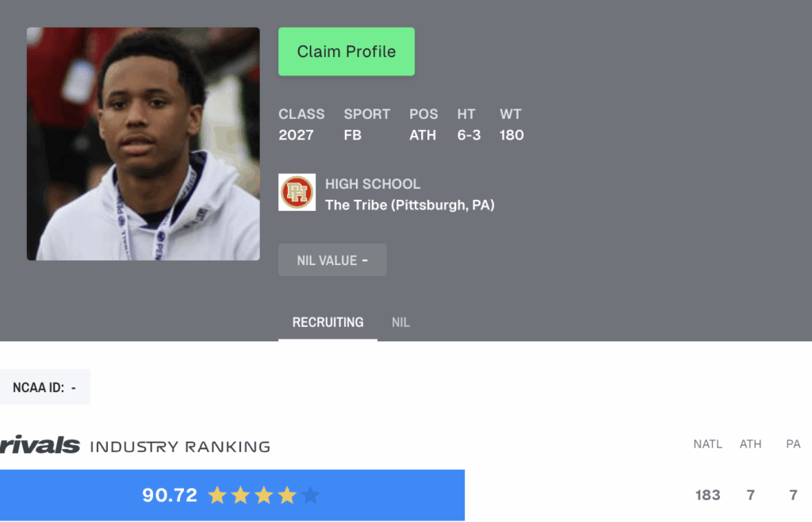Click the 90.72 rating score
This screenshot has height=522, width=812.
click(x=170, y=496)
